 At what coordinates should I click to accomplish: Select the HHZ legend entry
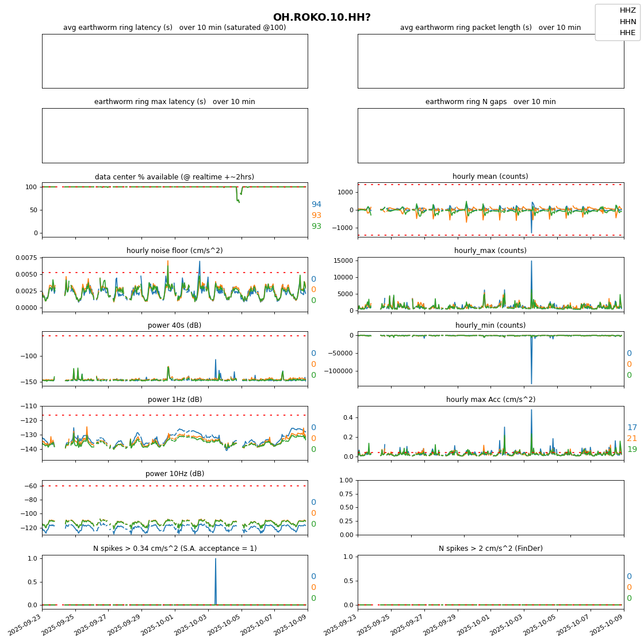(627, 10)
